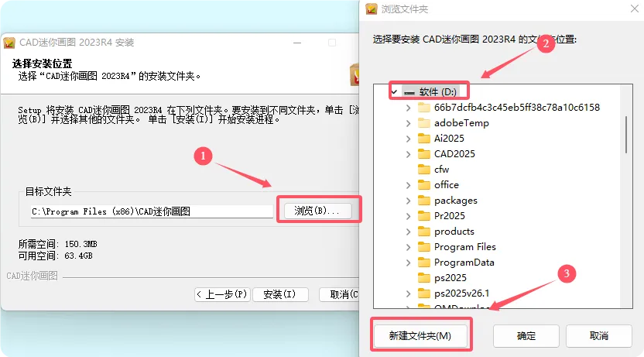Viewport: 644px width, 357px height.
Task: Click the browse folder dialog title icon
Action: 372,9
